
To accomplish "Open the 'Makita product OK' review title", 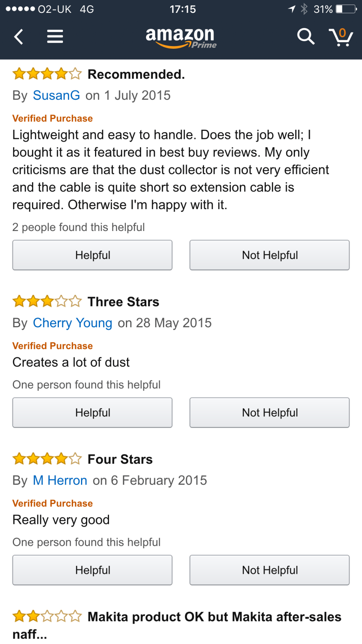I will (214, 617).
